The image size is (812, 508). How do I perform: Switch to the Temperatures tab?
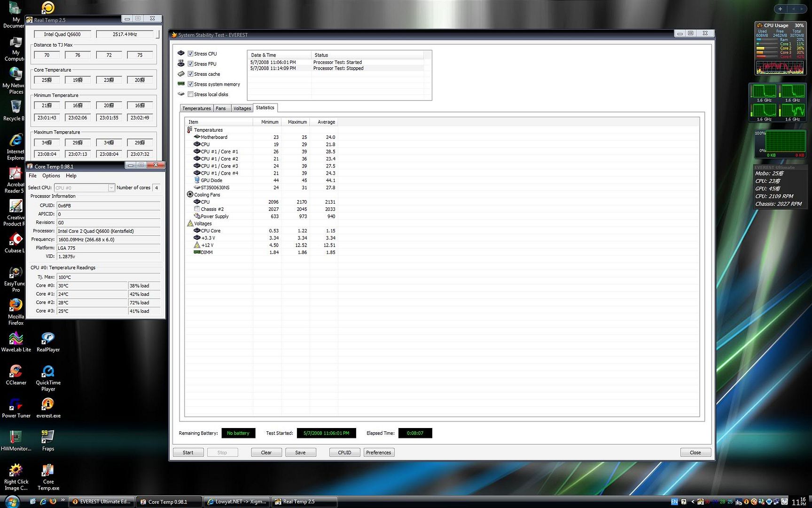tap(196, 108)
